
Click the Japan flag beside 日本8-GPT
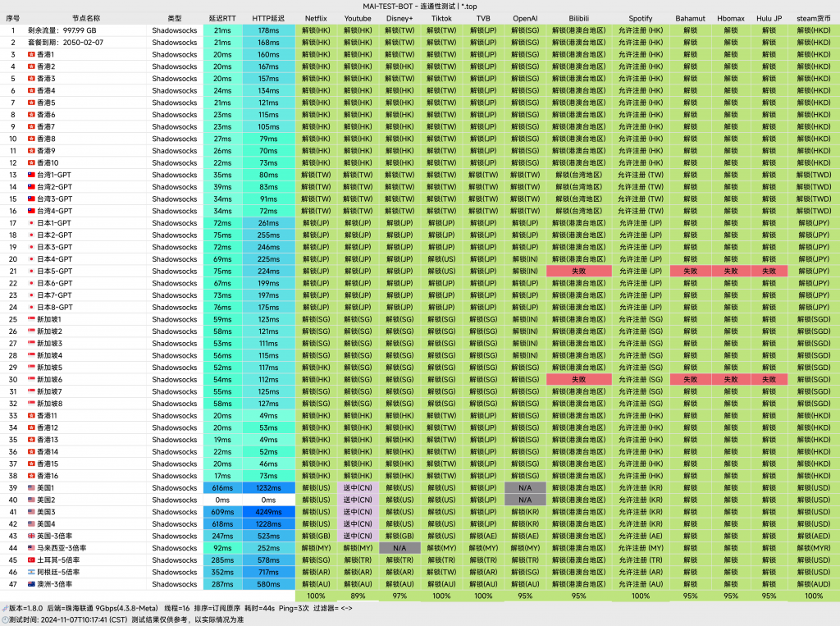tap(31, 307)
